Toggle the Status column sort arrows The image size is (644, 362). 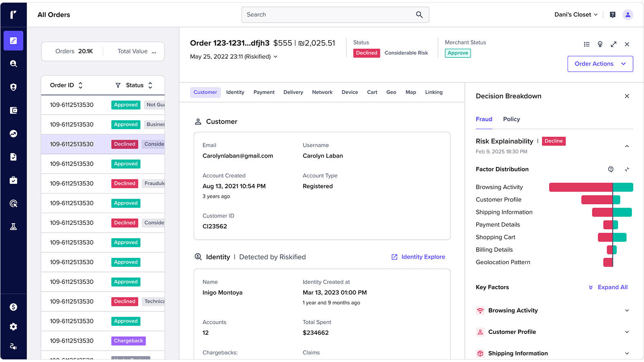(150, 85)
